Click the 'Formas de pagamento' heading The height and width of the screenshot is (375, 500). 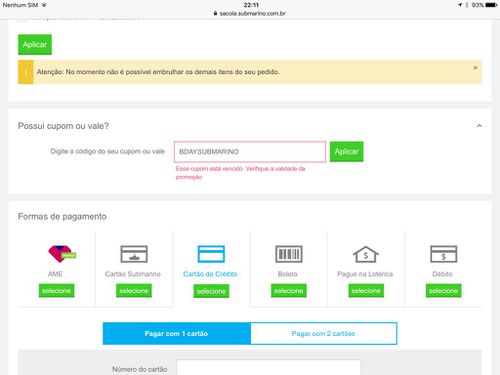point(62,216)
